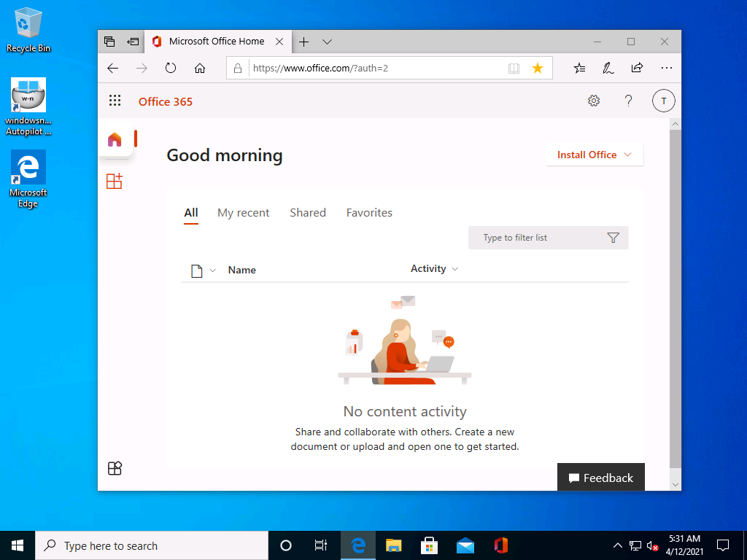
Task: Click the Edge forward arrow
Action: point(142,68)
